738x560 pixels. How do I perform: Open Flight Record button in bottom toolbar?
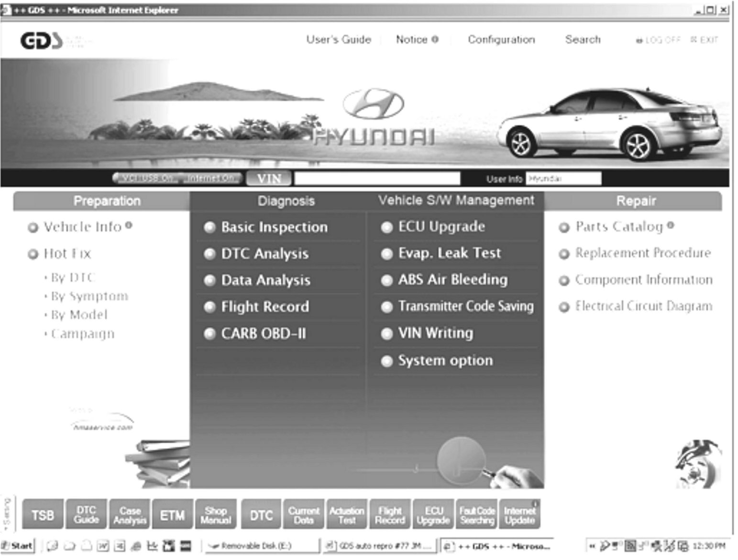coord(390,515)
